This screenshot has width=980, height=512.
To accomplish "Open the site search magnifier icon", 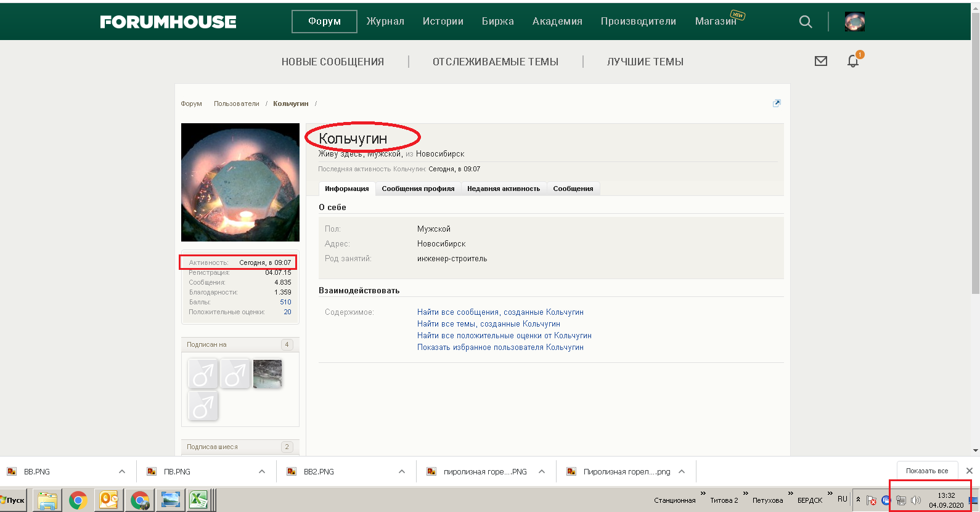I will pyautogui.click(x=805, y=22).
